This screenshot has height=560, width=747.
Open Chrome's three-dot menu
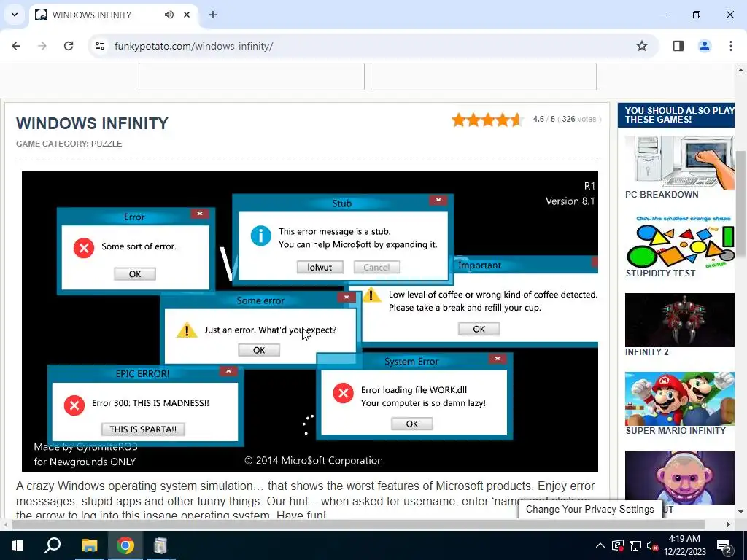pyautogui.click(x=731, y=46)
